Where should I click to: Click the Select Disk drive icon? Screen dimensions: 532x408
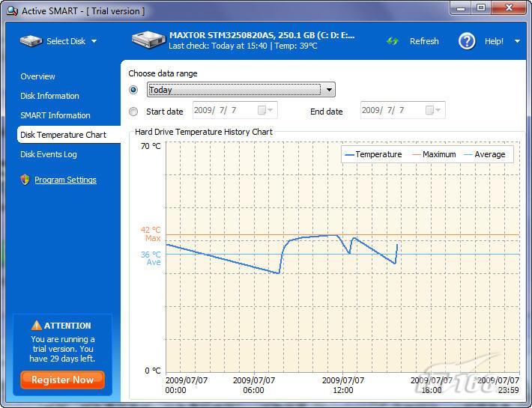pos(31,41)
